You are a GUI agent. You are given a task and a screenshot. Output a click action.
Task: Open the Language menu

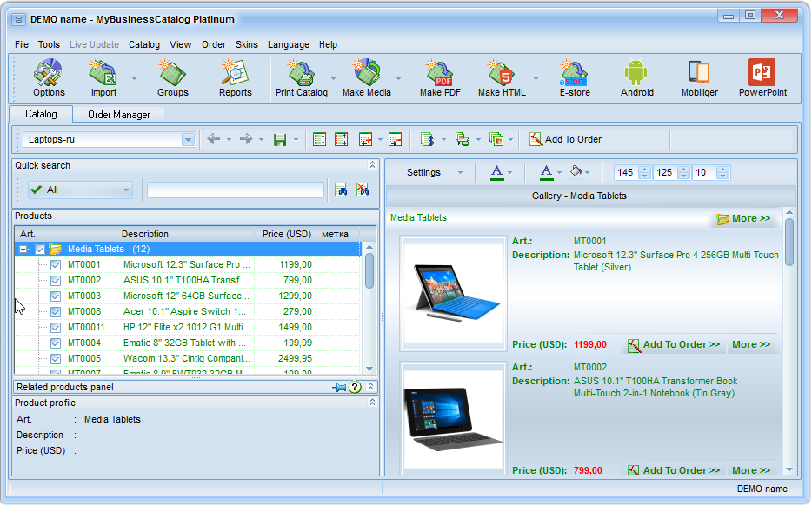(x=289, y=44)
